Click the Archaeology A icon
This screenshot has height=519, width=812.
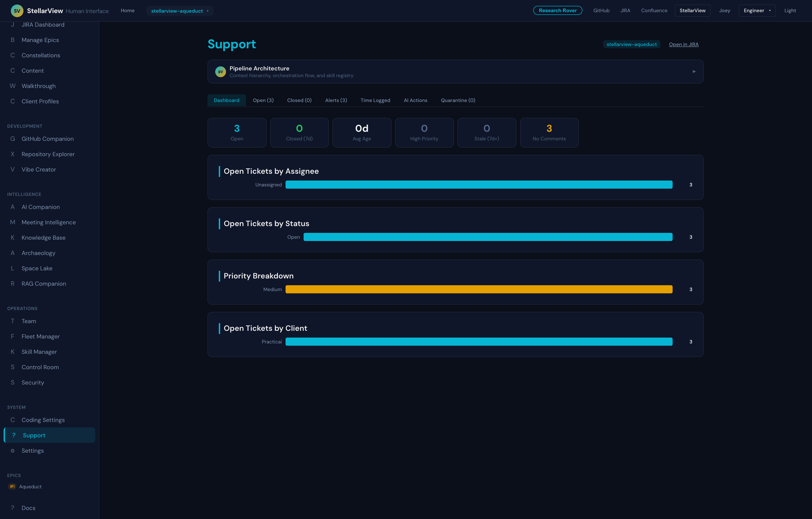pos(12,253)
